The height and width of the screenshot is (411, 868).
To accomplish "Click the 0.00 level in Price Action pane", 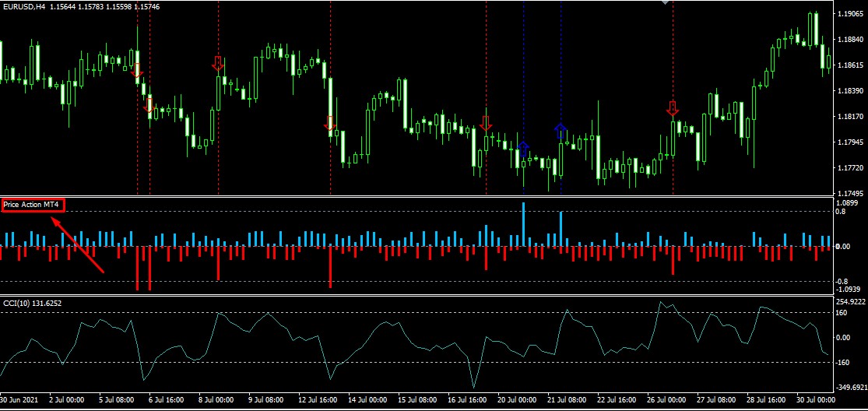I will pos(843,246).
